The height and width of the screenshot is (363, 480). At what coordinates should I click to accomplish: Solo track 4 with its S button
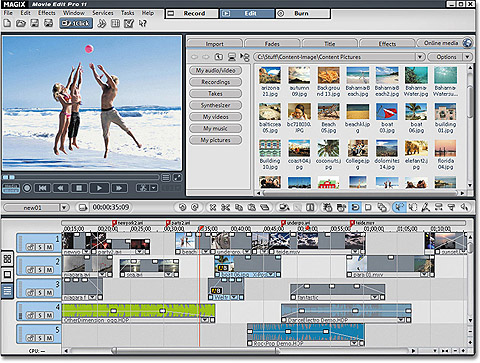click(40, 315)
